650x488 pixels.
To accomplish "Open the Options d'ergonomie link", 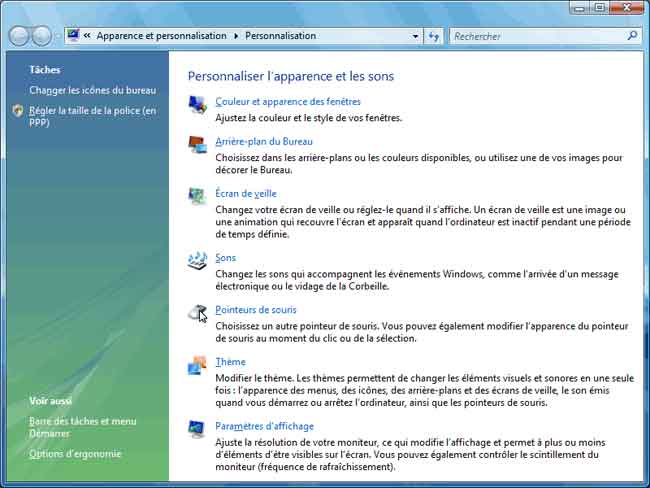I will pos(75,454).
